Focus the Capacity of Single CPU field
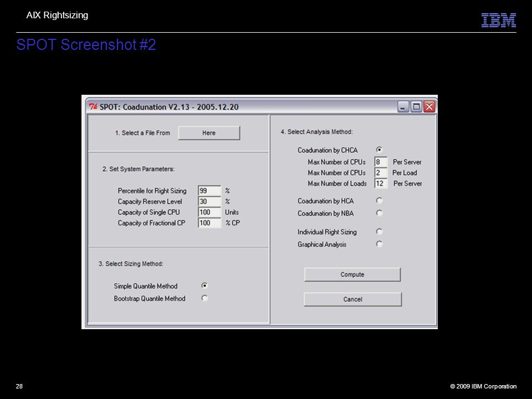 click(209, 212)
